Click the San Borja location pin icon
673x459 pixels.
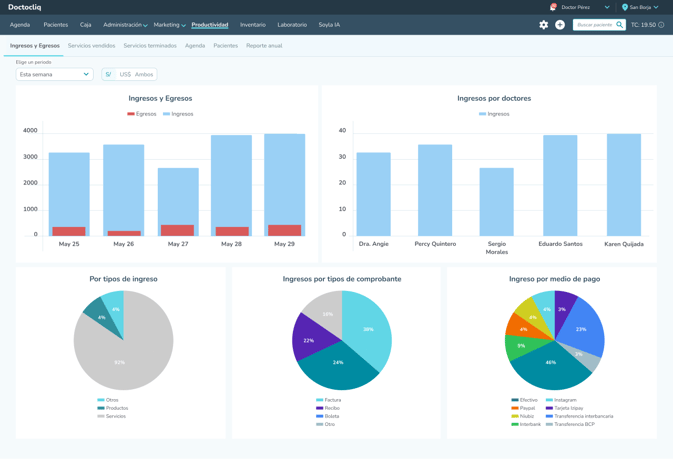coord(624,7)
